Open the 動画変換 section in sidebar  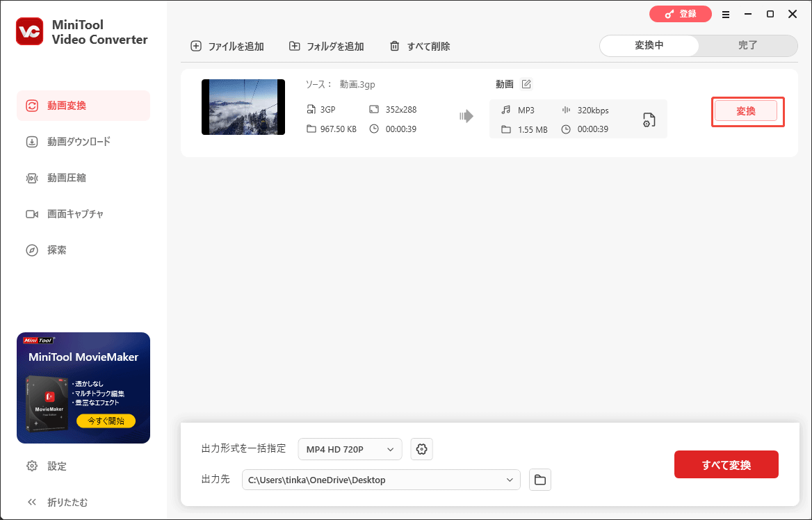[x=83, y=106]
